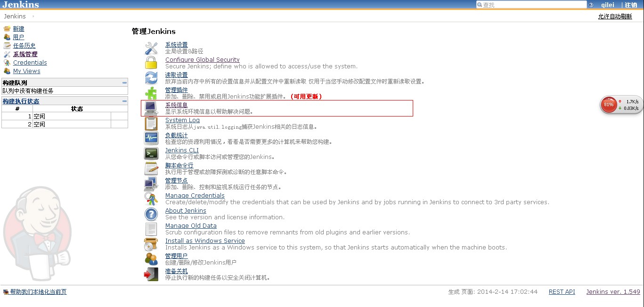Open the Jenkins breadcrumb dropdown arrow

pos(33,17)
